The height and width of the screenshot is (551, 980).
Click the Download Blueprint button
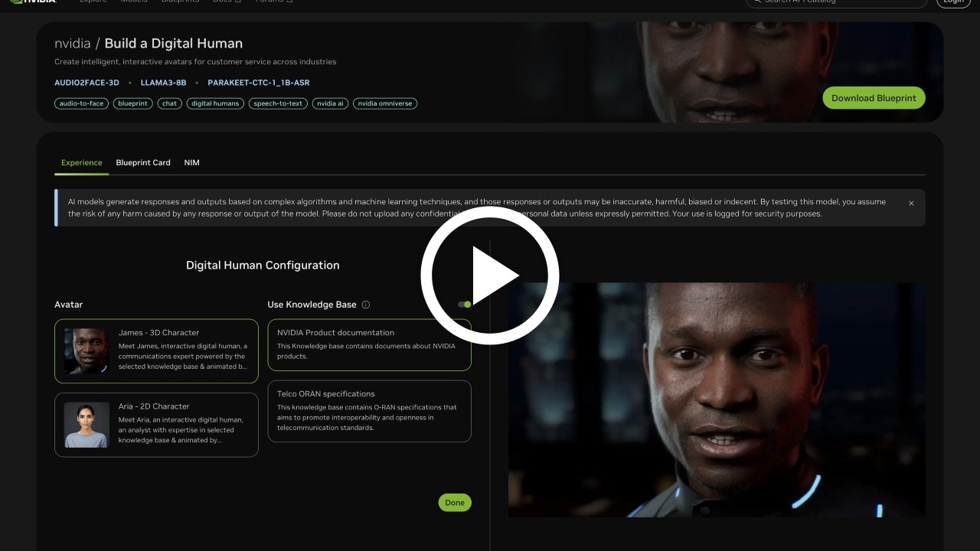(874, 98)
